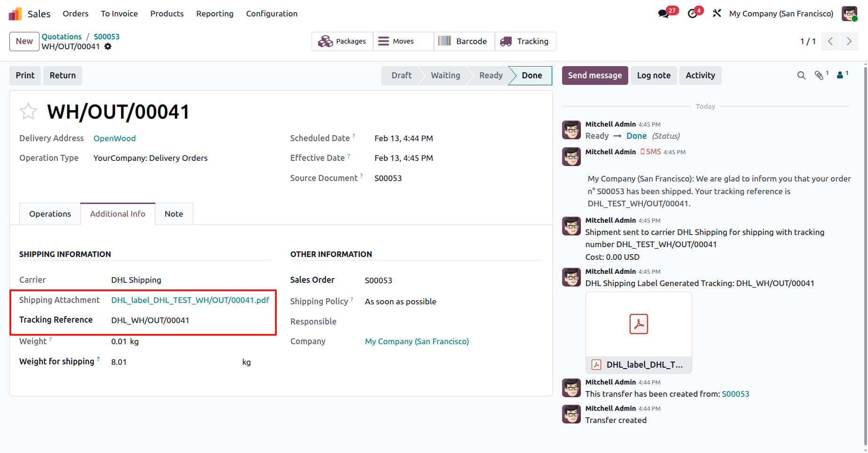Go to next record arrow
Viewport: 868px width, 453px height.
point(849,41)
